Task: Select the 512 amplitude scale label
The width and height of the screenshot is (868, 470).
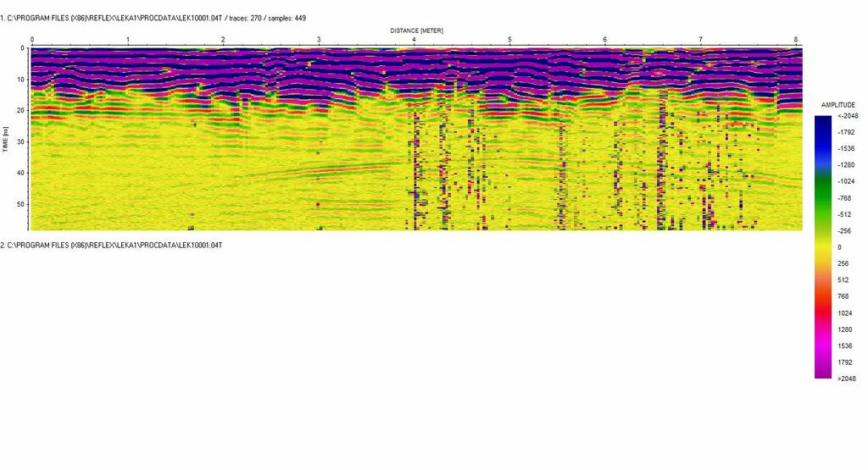Action: tap(843, 279)
